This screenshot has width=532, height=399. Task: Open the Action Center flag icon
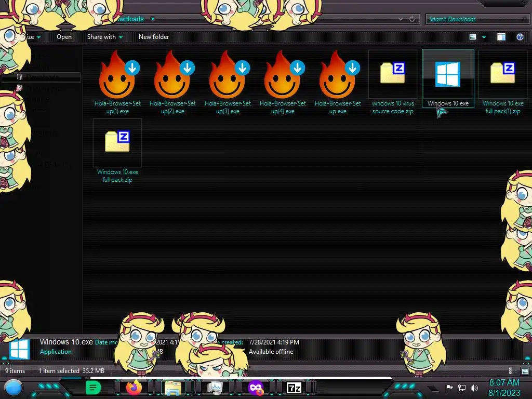tap(449, 388)
